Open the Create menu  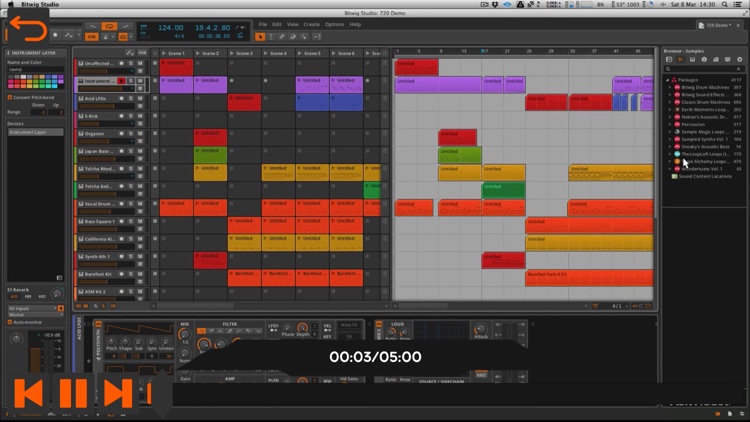pos(311,24)
